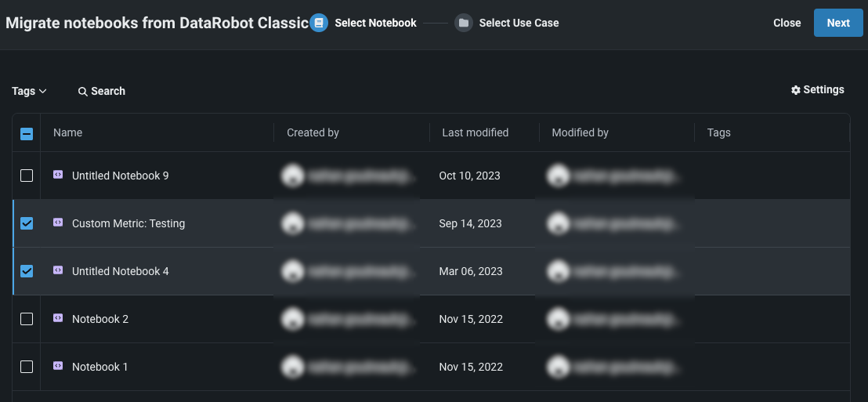Click the Select Notebook step icon
The image size is (868, 402).
point(318,23)
